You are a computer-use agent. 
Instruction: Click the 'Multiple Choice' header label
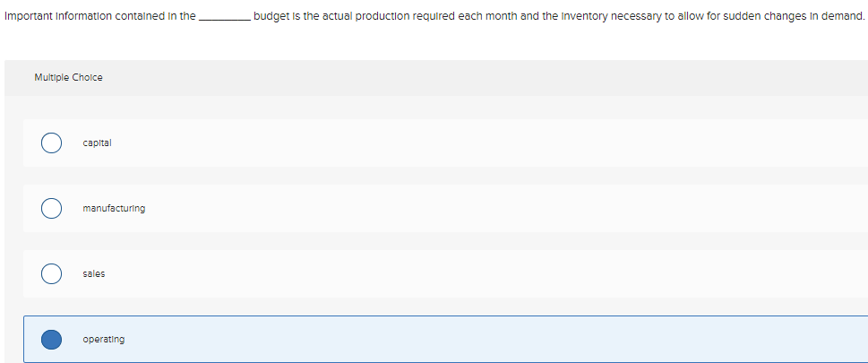point(68,78)
